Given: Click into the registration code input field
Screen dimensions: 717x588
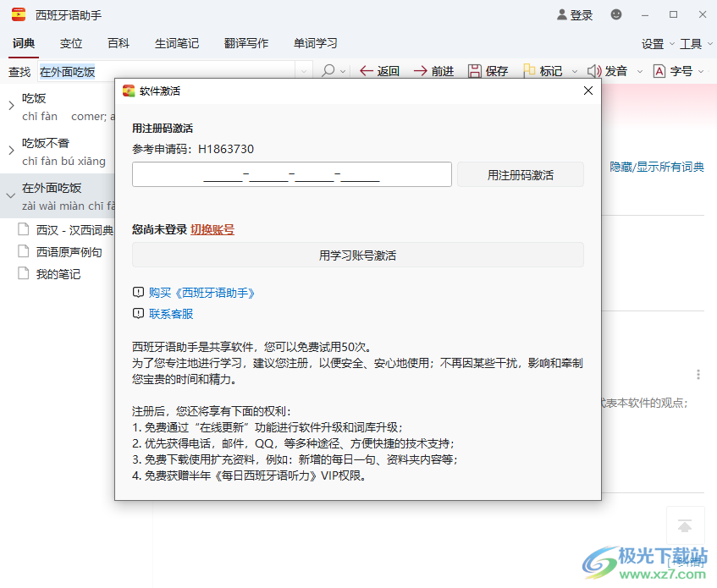Looking at the screenshot, I should pyautogui.click(x=292, y=174).
